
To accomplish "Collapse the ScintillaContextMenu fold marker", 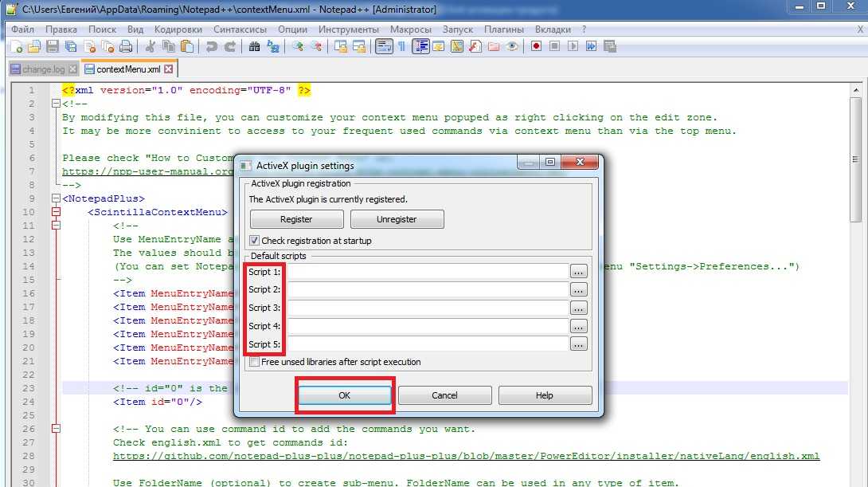I will pos(56,212).
